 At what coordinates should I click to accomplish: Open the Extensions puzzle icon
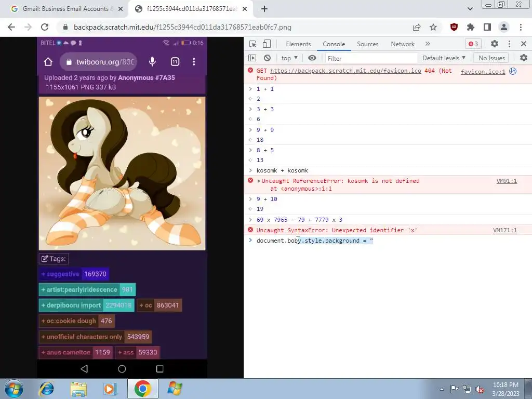pos(471,27)
